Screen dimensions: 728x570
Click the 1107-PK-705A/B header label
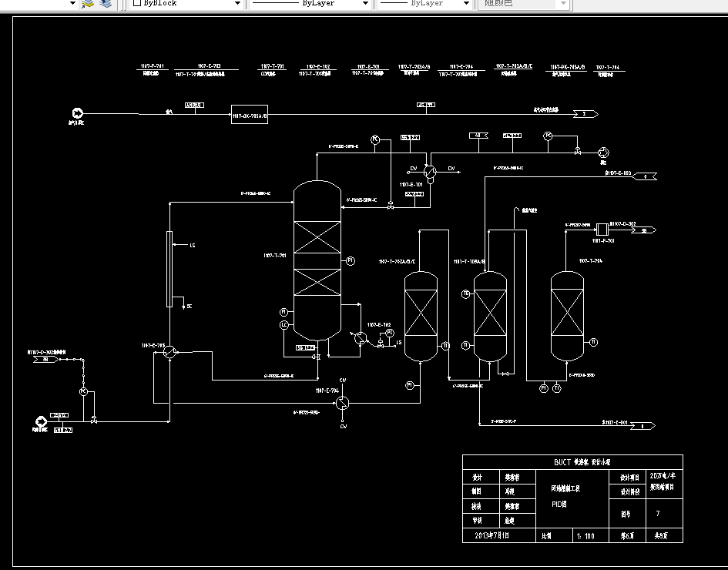coord(568,67)
